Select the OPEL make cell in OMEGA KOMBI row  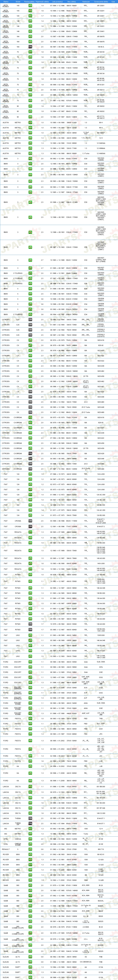[6, 844]
